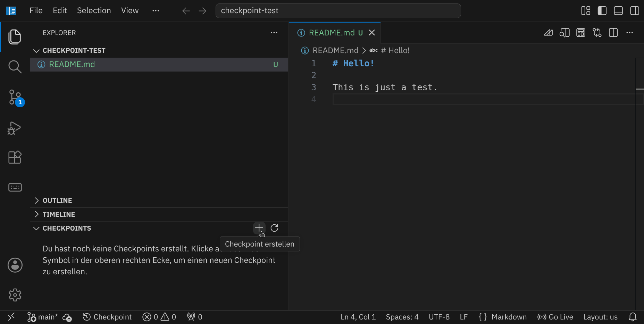Change encoding via UTF-8
Screen dimensions: 644x324
pyautogui.click(x=439, y=317)
